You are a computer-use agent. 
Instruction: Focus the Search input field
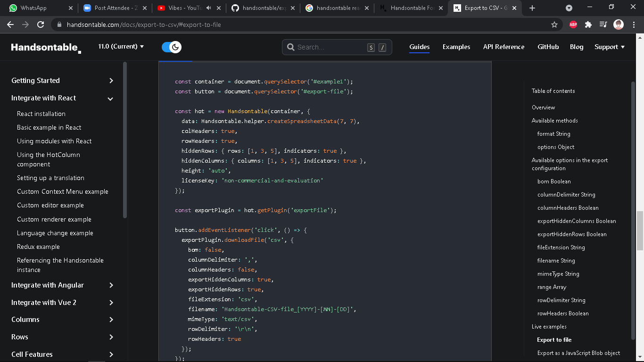pyautogui.click(x=337, y=47)
